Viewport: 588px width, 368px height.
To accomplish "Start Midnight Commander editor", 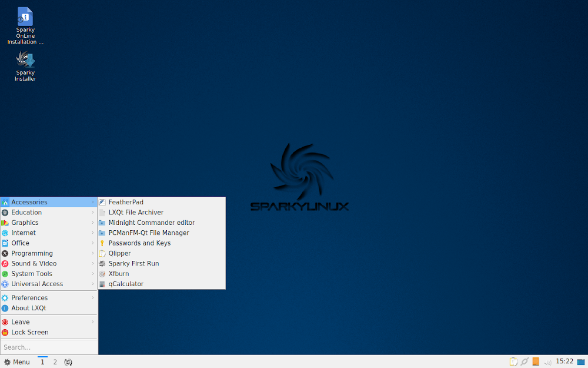I will pyautogui.click(x=162, y=223).
